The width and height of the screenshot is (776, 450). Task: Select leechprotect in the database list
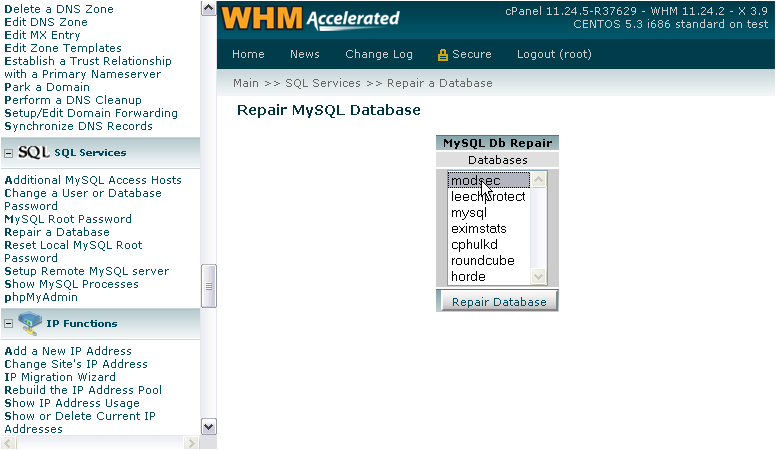tap(488, 197)
